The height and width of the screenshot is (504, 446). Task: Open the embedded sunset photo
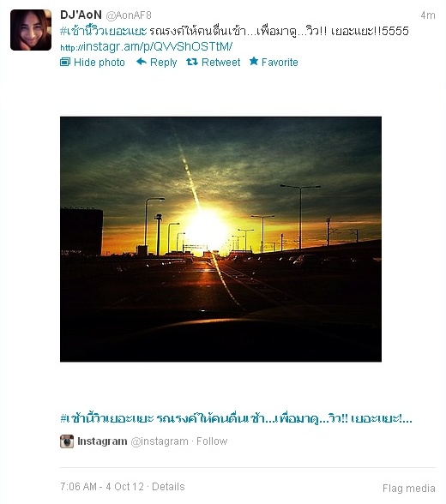[x=220, y=239]
